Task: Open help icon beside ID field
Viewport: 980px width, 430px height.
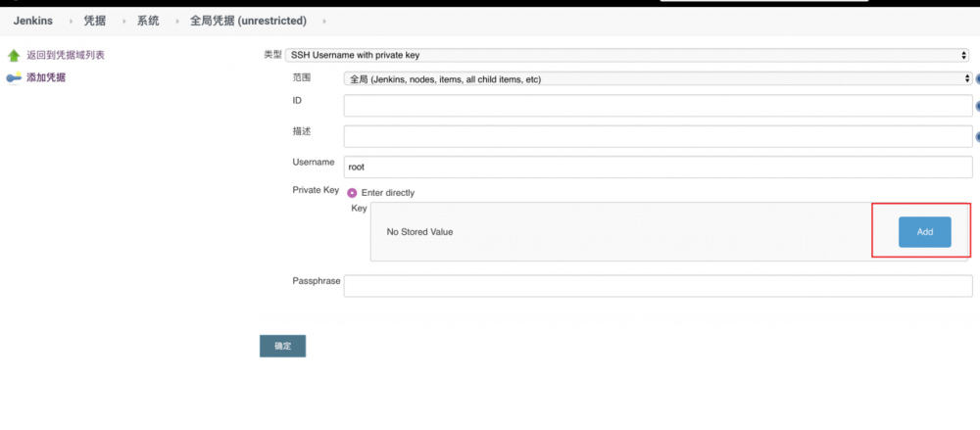Action: point(977,106)
